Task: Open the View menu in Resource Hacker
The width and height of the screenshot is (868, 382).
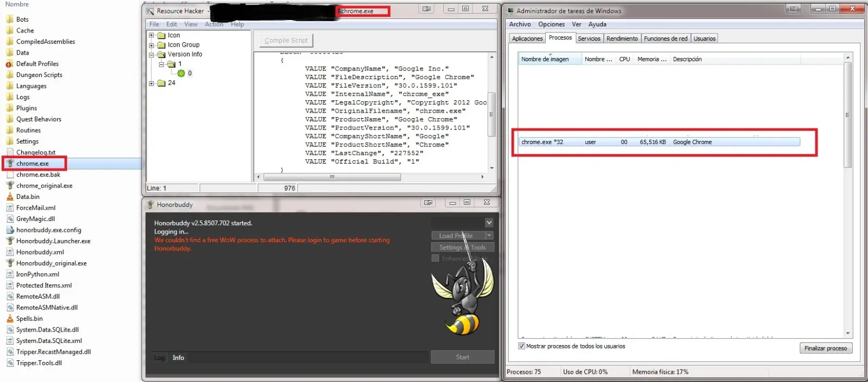Action: (191, 24)
